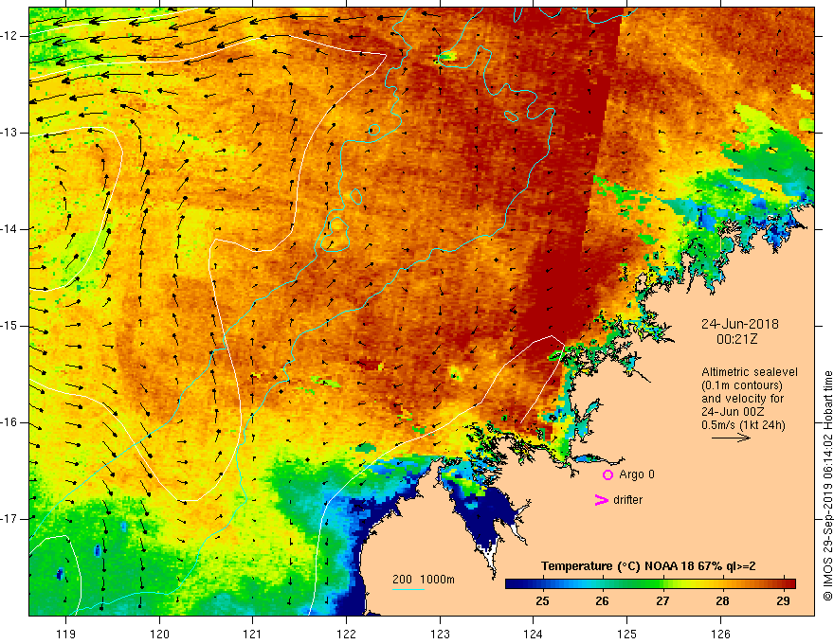Click the latitude axis label '-17'

pos(10,519)
